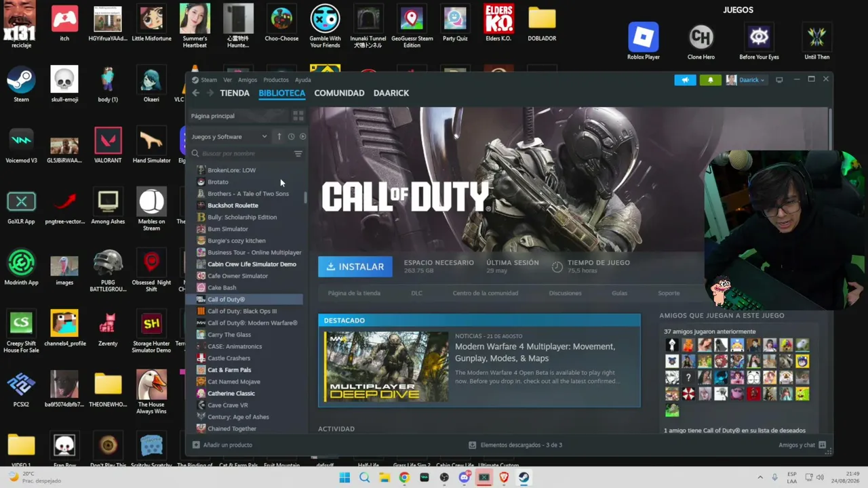The width and height of the screenshot is (868, 488).
Task: Open the Discusiones link
Action: pos(565,293)
